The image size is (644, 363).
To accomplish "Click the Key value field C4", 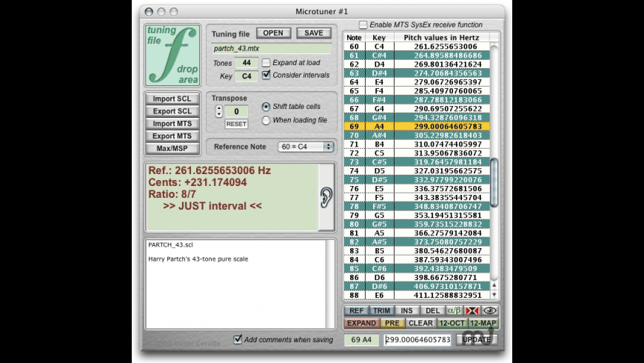I will coord(246,76).
